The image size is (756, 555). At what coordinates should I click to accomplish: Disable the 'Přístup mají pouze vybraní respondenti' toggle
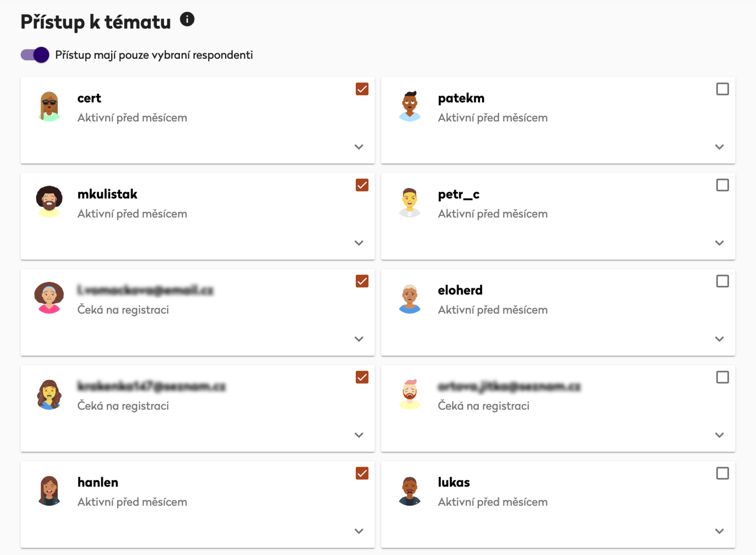(x=35, y=55)
